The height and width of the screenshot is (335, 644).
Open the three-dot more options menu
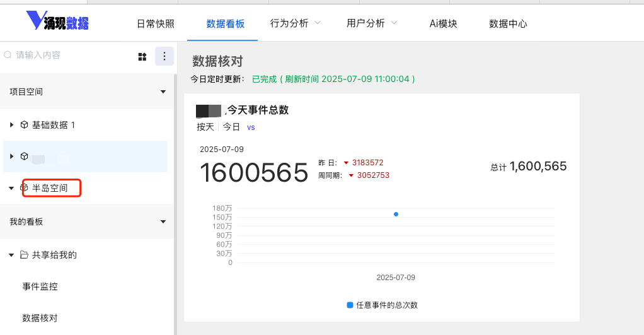tap(164, 56)
